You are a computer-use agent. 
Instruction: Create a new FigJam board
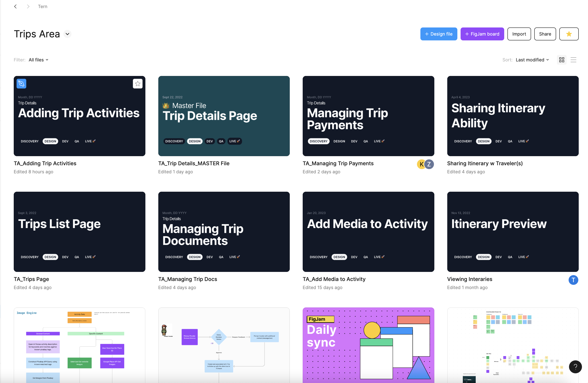(482, 34)
